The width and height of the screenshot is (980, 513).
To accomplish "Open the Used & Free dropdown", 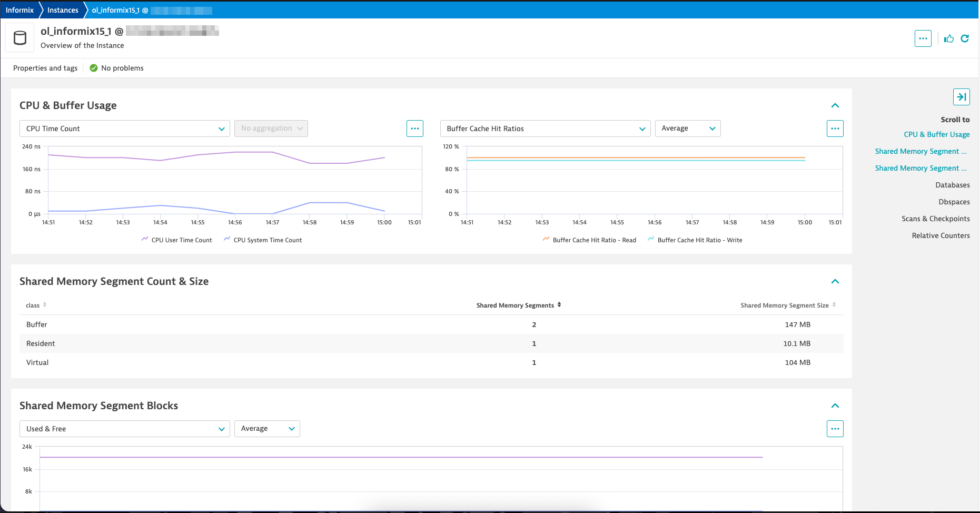I will coord(125,429).
